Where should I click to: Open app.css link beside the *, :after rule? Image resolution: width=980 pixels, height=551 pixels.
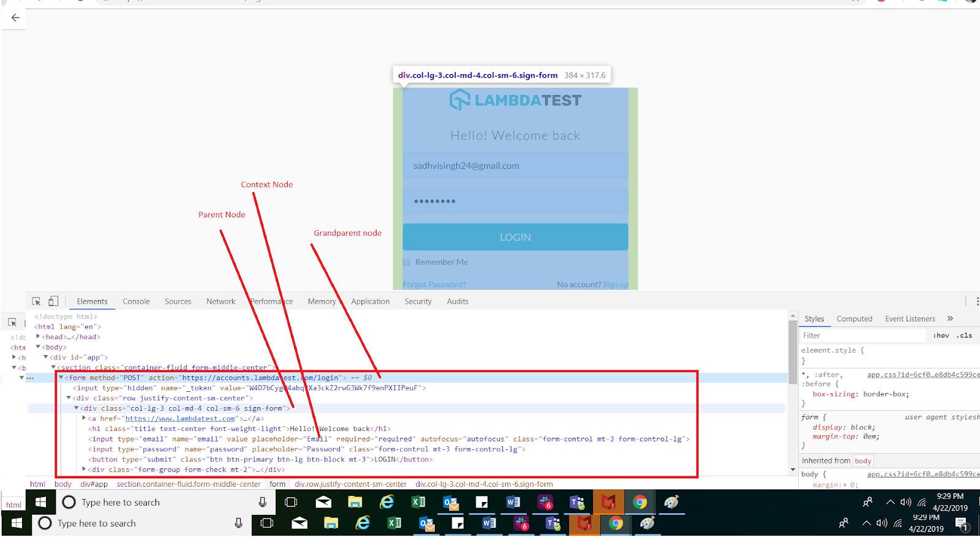[x=923, y=375]
